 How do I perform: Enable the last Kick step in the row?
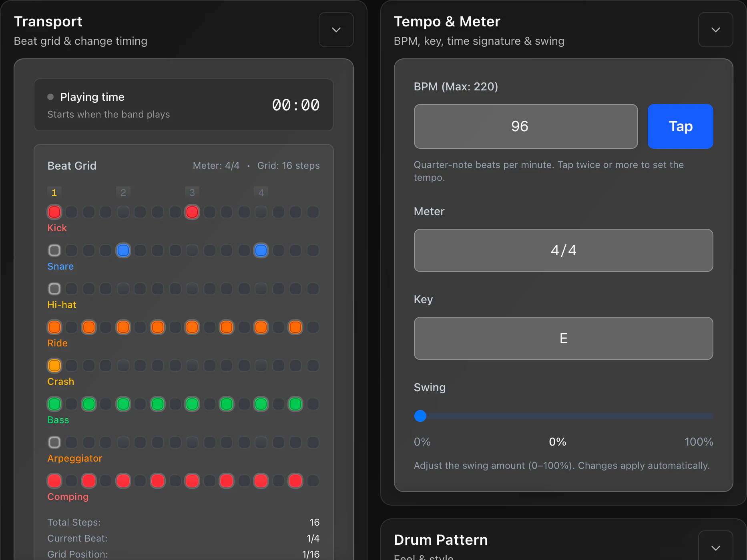point(313,212)
